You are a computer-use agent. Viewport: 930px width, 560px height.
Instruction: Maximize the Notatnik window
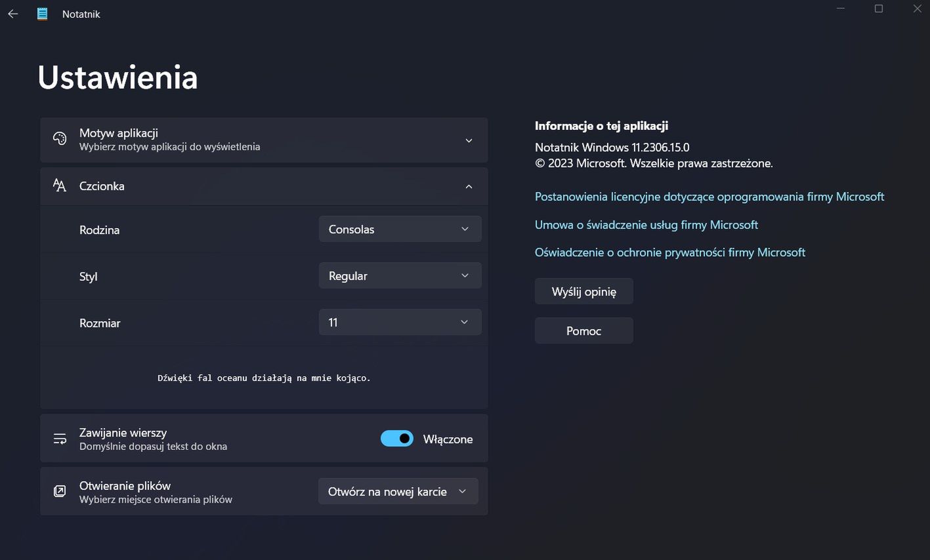click(x=879, y=9)
